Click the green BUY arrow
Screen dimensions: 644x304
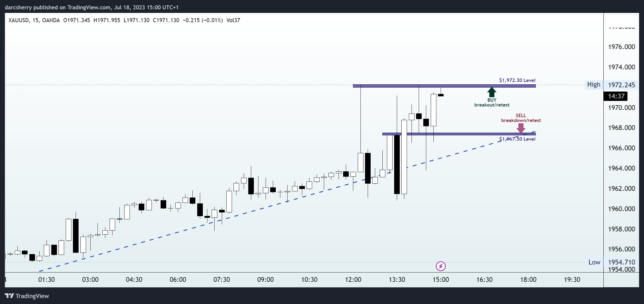coord(492,92)
